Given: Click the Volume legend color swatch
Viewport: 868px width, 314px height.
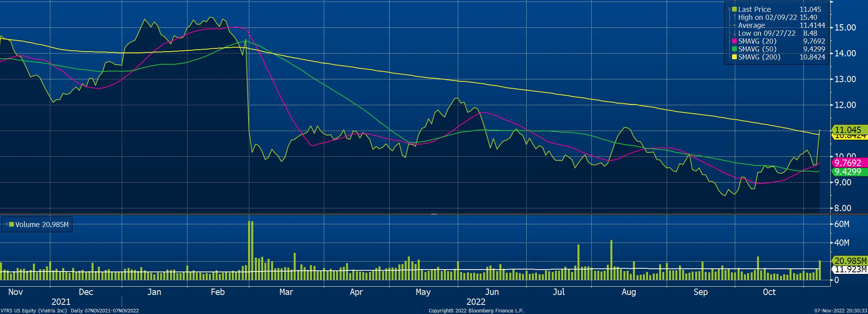Looking at the screenshot, I should point(11,225).
